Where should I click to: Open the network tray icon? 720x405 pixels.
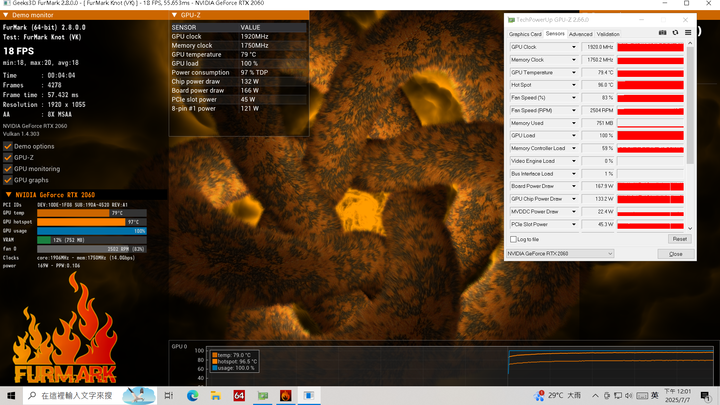[618, 396]
